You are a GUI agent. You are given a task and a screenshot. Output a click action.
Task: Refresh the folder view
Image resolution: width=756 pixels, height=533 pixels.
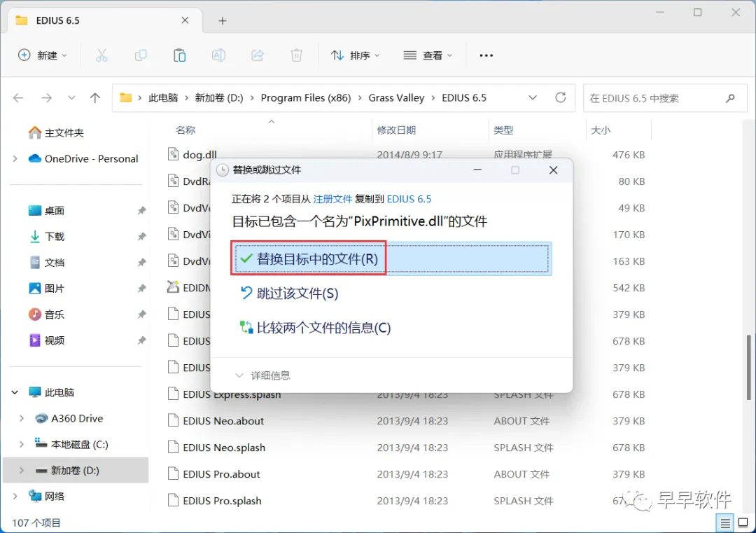point(560,97)
